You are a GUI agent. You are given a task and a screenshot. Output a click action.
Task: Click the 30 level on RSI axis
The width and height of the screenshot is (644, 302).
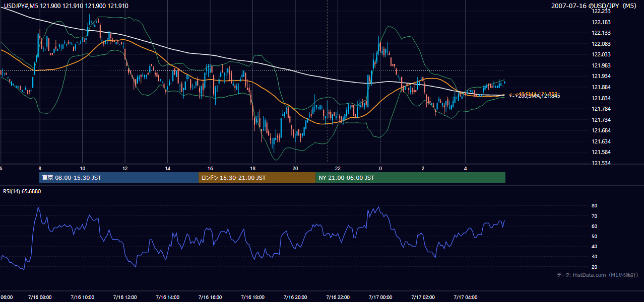[x=594, y=257]
